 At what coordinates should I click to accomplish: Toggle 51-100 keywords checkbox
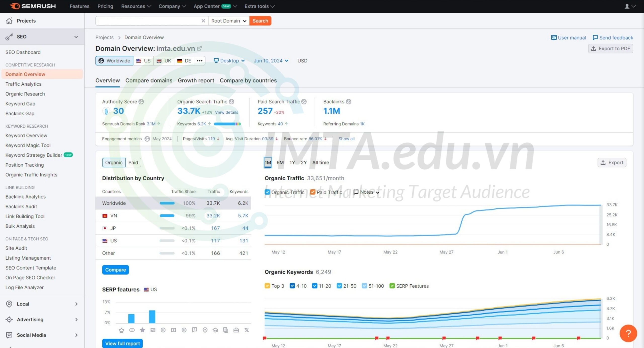[364, 286]
